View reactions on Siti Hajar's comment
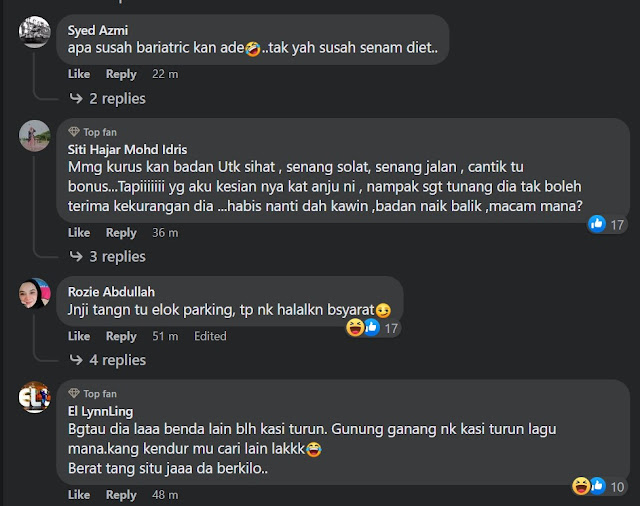The width and height of the screenshot is (640, 506). [x=607, y=224]
